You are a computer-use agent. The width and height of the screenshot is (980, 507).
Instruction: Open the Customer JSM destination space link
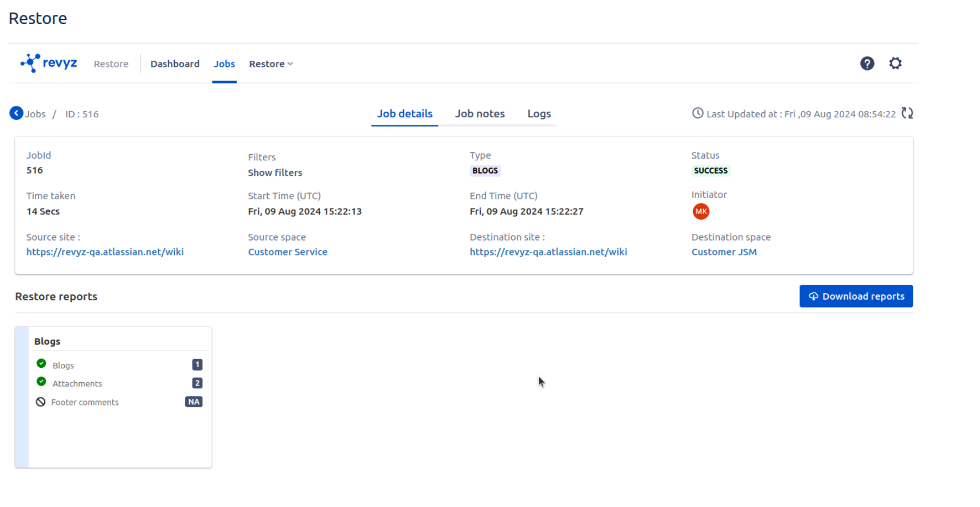pyautogui.click(x=723, y=252)
